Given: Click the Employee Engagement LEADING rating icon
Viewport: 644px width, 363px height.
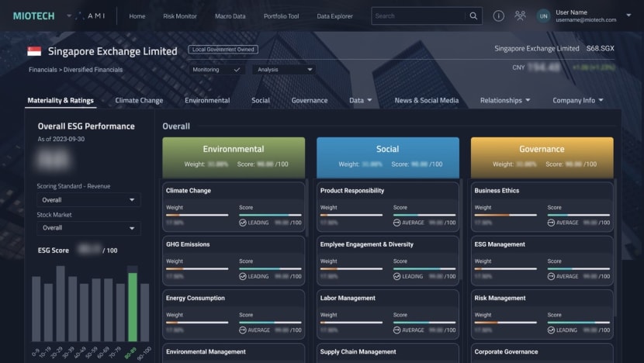Looking at the screenshot, I should tap(396, 276).
